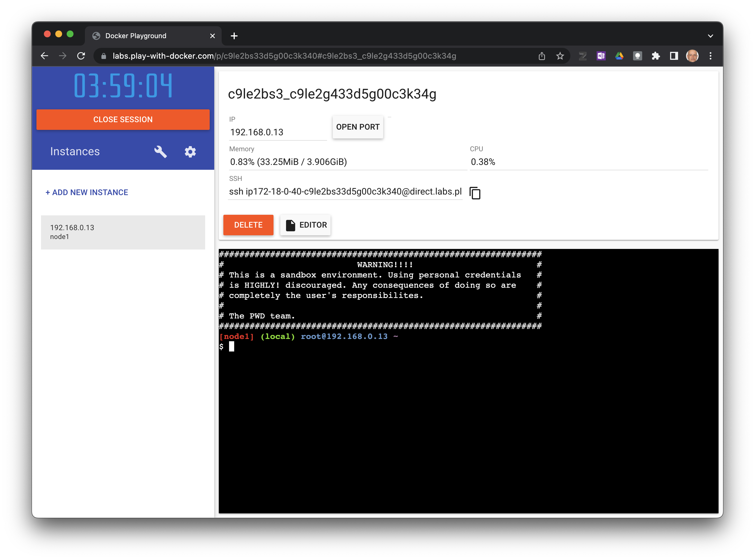Screen dimensions: 755x560
Task: Expand the tab search chevron
Action: (710, 36)
